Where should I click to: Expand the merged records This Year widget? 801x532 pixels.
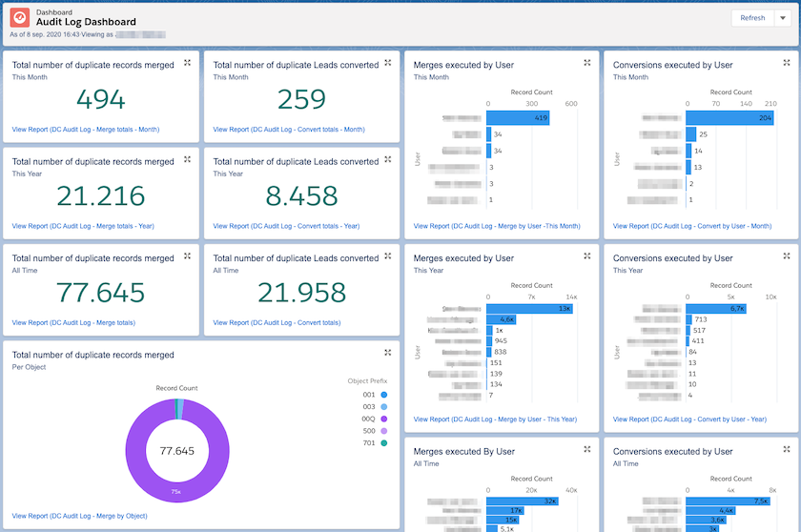coord(188,159)
